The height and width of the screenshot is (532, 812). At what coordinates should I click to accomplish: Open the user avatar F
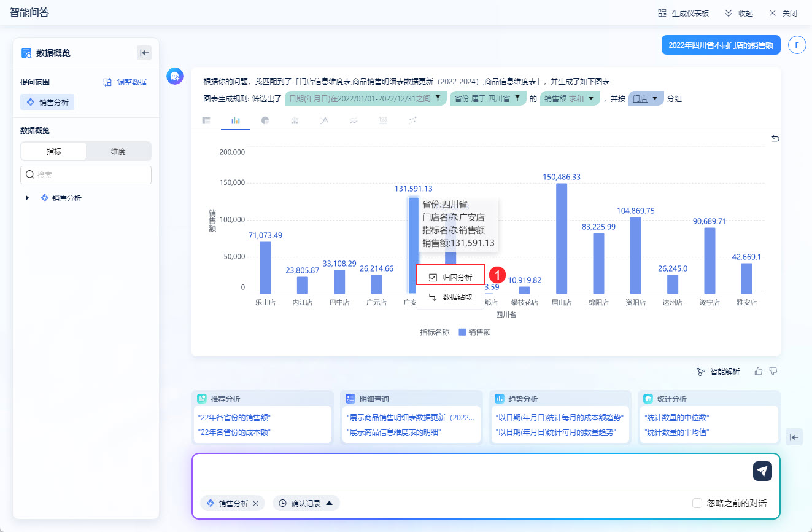pos(797,45)
